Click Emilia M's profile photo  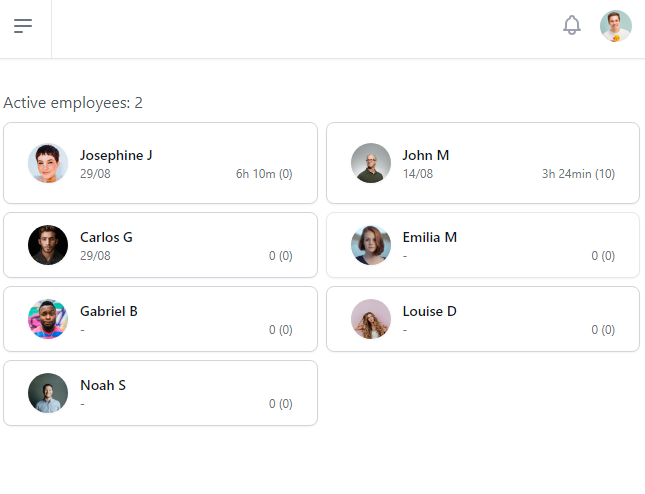point(371,245)
